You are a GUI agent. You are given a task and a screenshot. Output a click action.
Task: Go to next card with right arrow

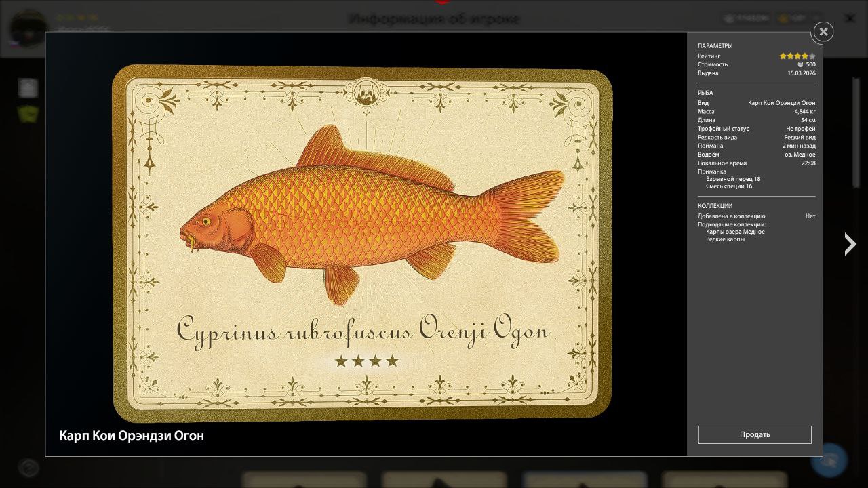pos(850,244)
